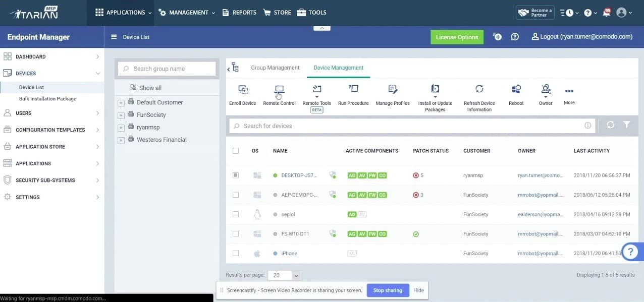The width and height of the screenshot is (644, 302).
Task: Check the AEP-DEMOPC device checkbox
Action: click(x=236, y=195)
